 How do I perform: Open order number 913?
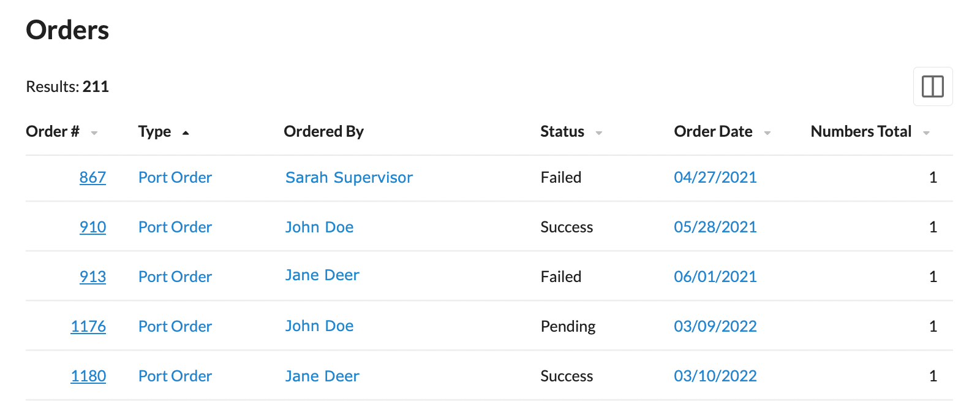(x=92, y=277)
